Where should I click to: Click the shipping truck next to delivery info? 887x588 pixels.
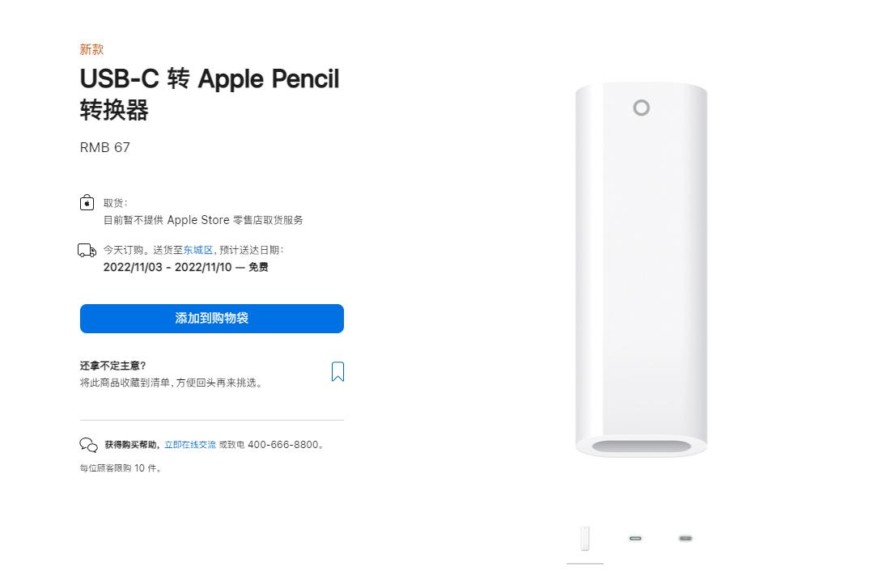tap(87, 250)
